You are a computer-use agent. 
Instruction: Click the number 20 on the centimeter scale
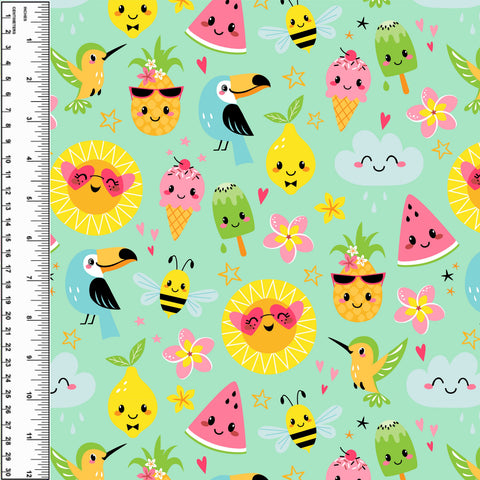click(8, 315)
